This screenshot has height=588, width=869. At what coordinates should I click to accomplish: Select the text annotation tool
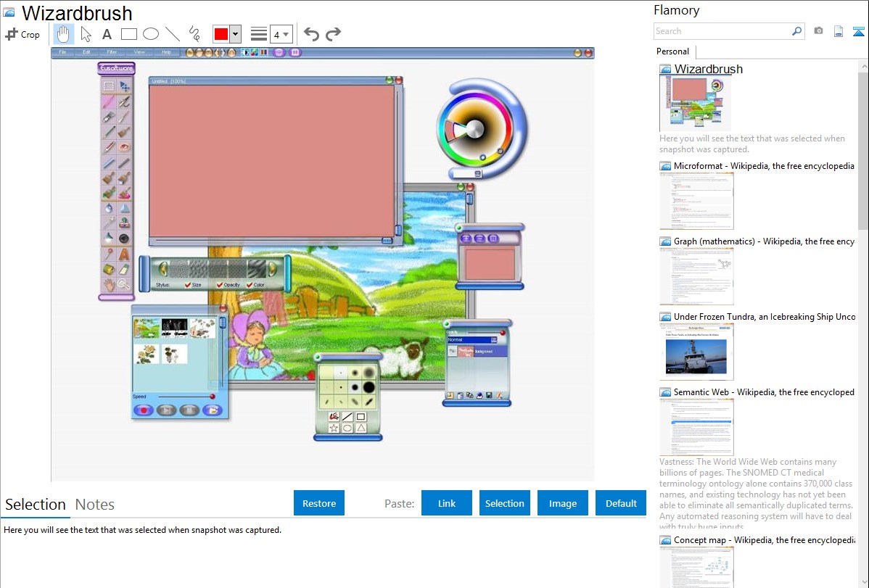(x=107, y=34)
